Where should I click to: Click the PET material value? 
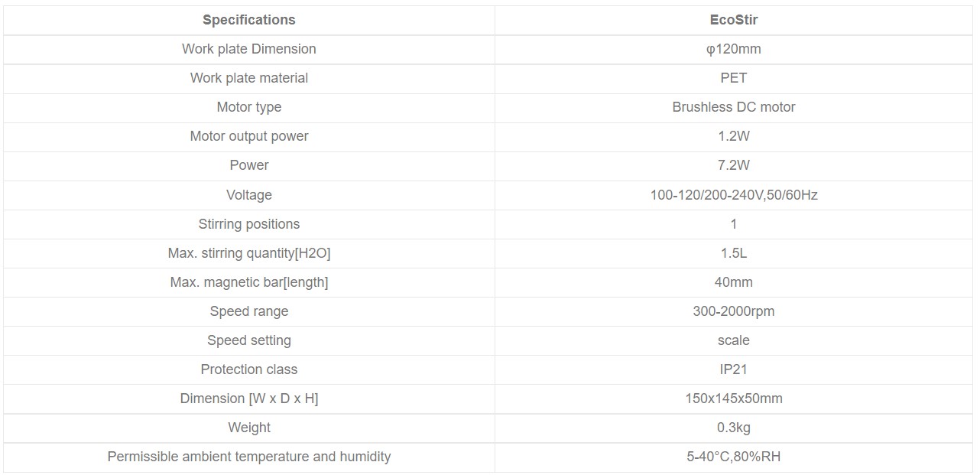click(x=734, y=78)
